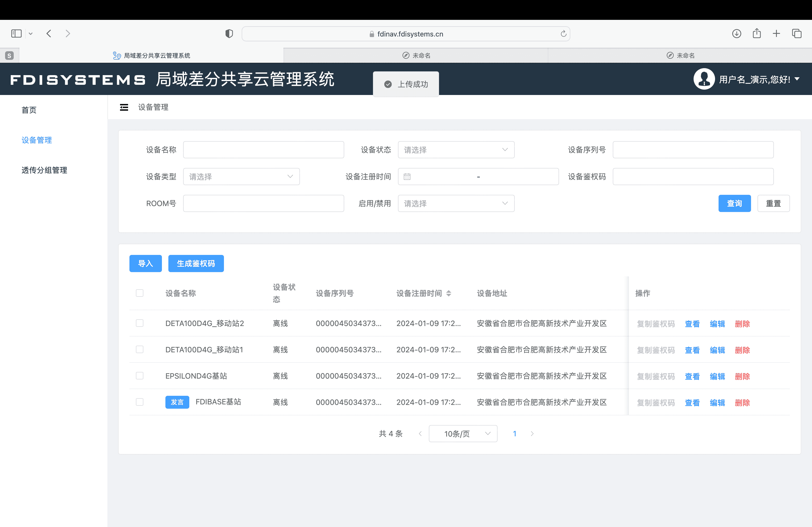Open 透传分组管理 in the sidebar
The width and height of the screenshot is (812, 527).
point(44,170)
